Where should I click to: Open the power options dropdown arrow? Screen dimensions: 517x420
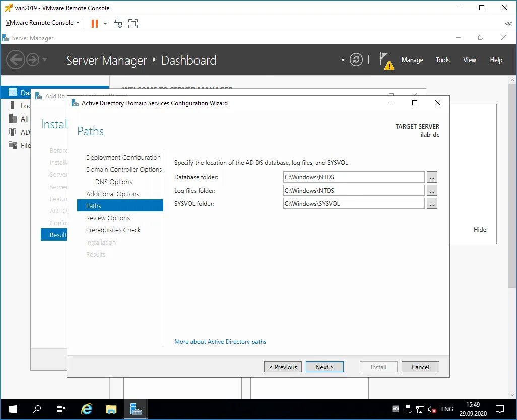click(105, 23)
